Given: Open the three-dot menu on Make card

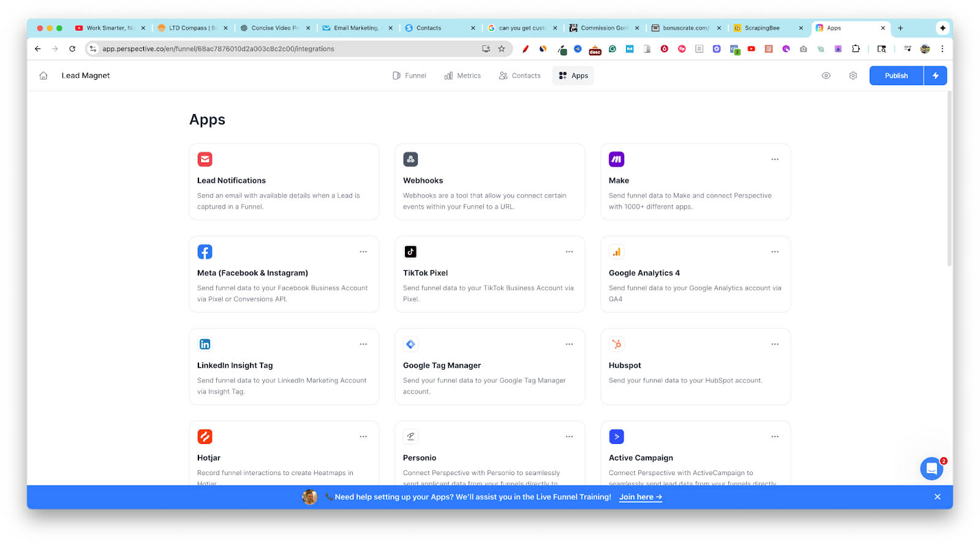Looking at the screenshot, I should click(x=775, y=159).
